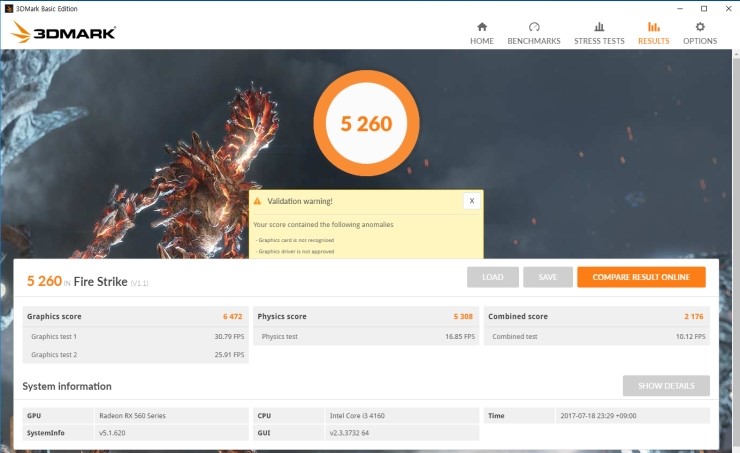Select Graphics test 2 row
Screen dimensions: 740x453
point(135,354)
